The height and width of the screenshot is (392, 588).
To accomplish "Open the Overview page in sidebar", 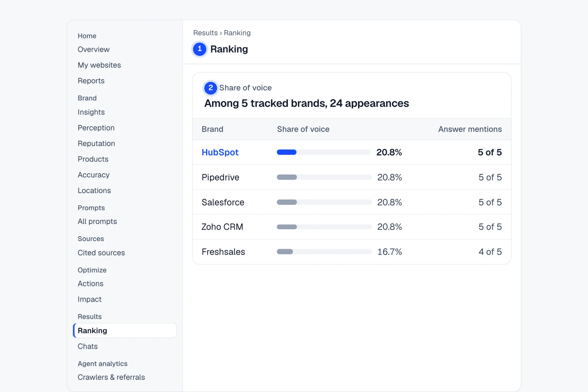I will click(x=93, y=50).
